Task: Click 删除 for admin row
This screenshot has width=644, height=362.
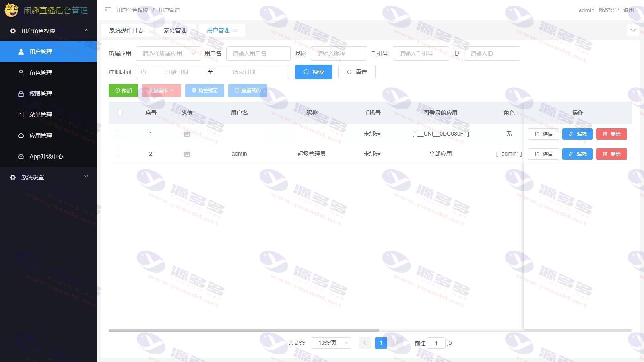Action: 611,154
